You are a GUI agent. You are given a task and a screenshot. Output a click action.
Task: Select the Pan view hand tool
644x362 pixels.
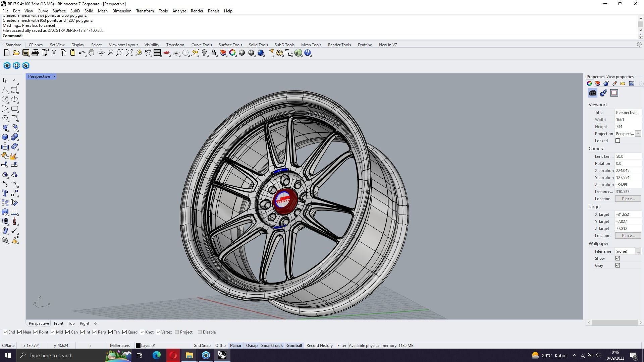(x=91, y=53)
